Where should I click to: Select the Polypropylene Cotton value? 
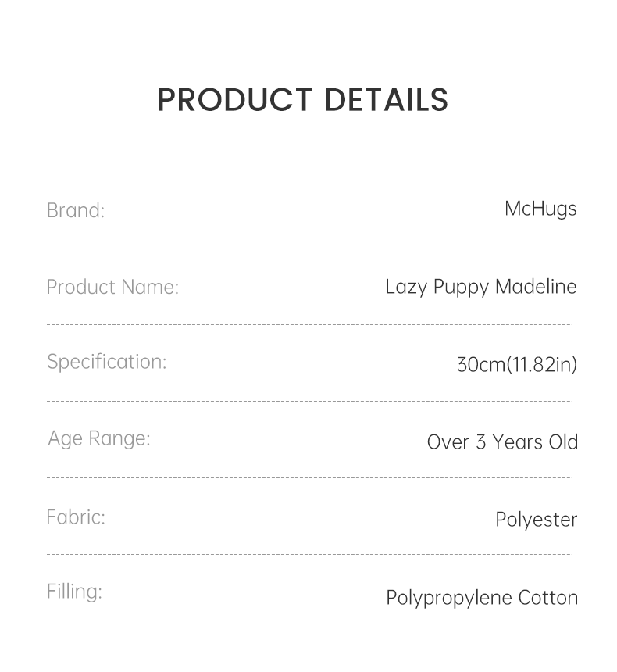[x=482, y=598]
